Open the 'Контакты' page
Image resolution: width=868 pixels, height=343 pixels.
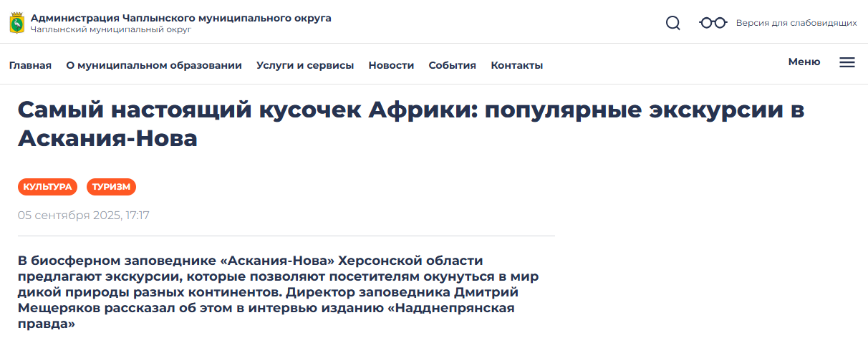pos(516,65)
